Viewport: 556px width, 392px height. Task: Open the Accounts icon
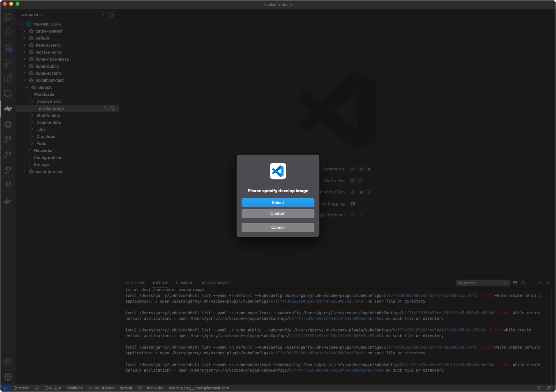click(x=8, y=362)
